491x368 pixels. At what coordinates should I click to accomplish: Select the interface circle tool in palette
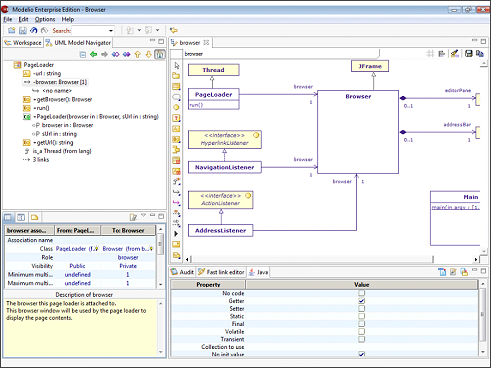(x=176, y=107)
